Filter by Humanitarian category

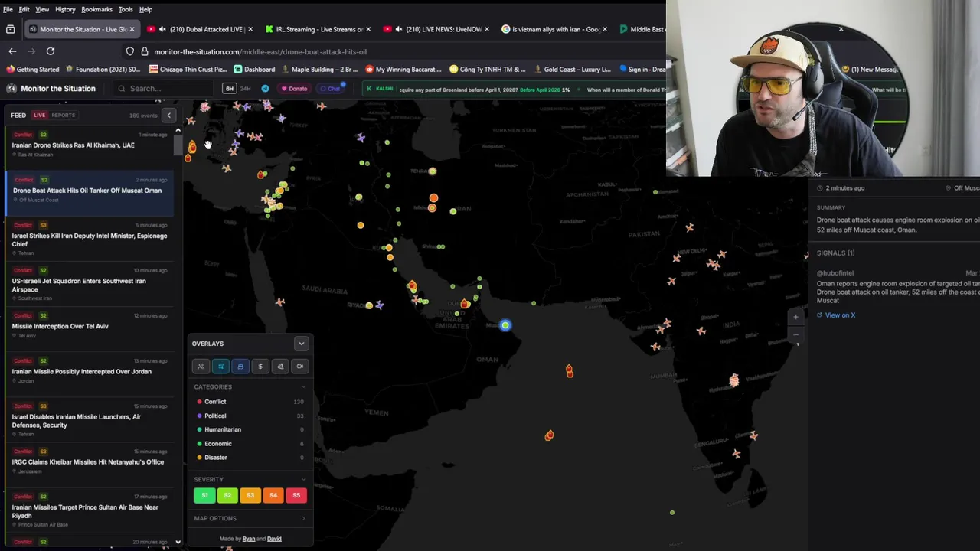point(250,429)
